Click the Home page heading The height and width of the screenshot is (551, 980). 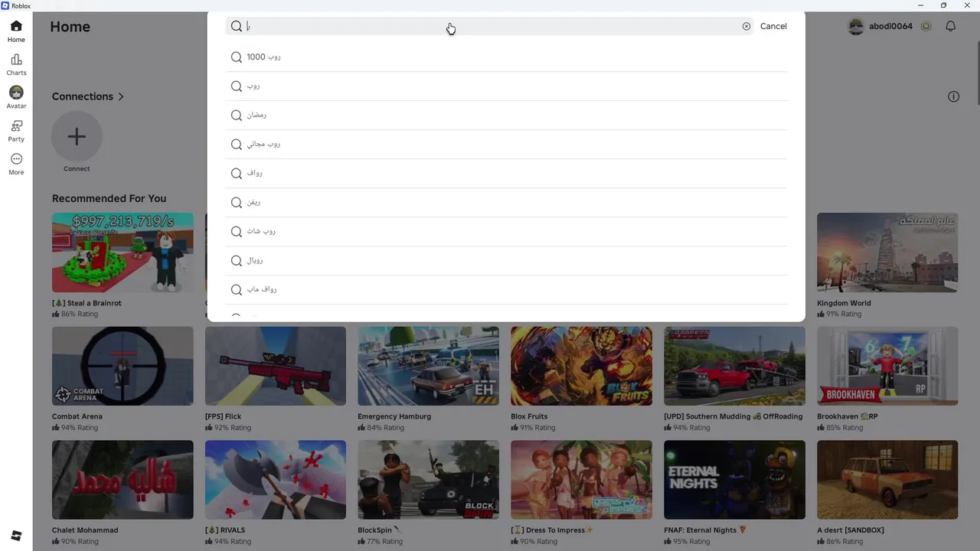click(x=70, y=27)
